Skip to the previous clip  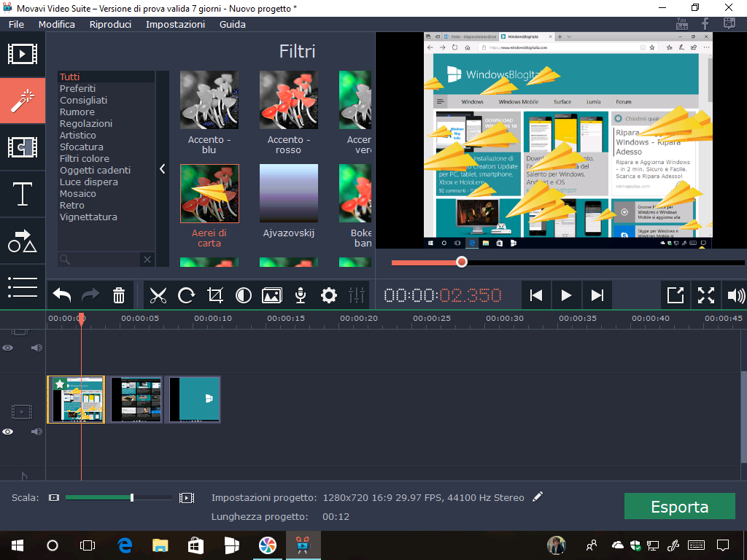(x=536, y=295)
